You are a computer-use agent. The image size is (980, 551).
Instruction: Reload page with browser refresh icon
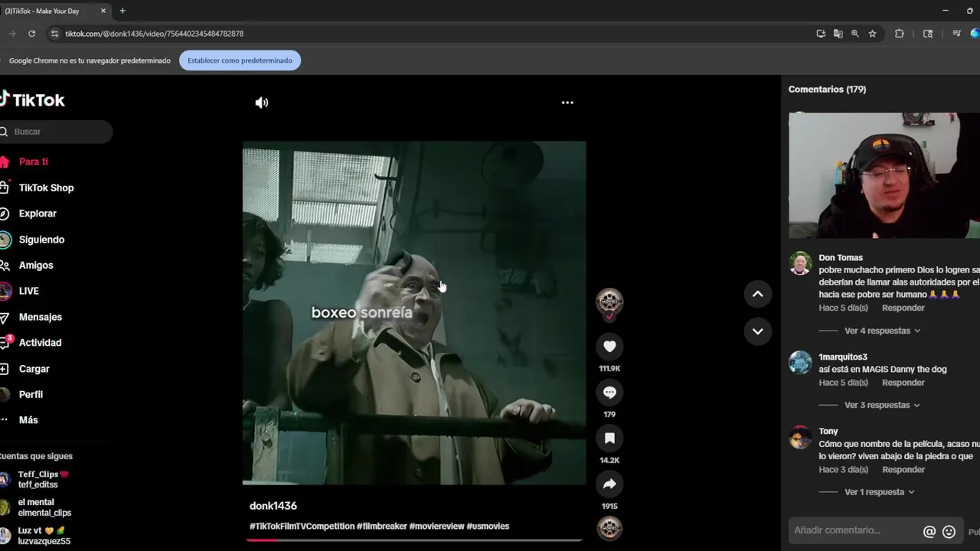pyautogui.click(x=31, y=34)
